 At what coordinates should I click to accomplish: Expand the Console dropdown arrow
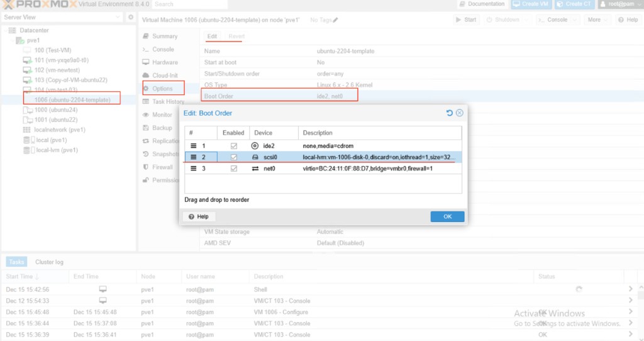(575, 20)
